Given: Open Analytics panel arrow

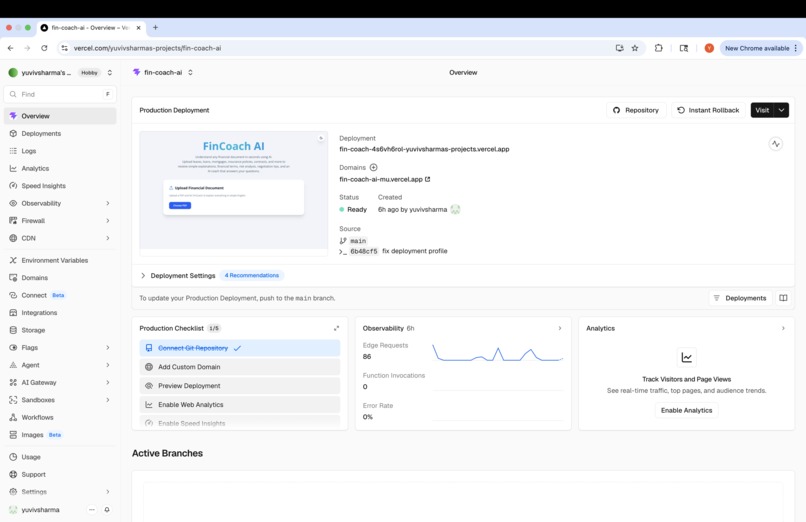Looking at the screenshot, I should click(783, 328).
